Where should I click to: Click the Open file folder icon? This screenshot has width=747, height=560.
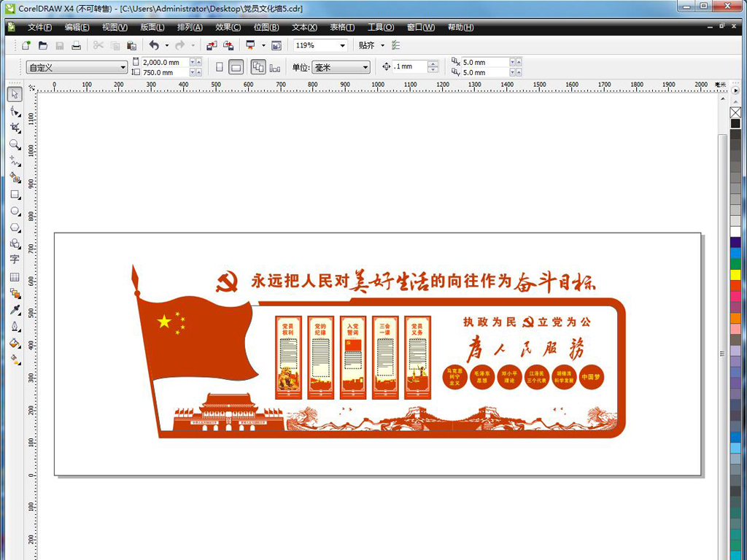point(43,45)
